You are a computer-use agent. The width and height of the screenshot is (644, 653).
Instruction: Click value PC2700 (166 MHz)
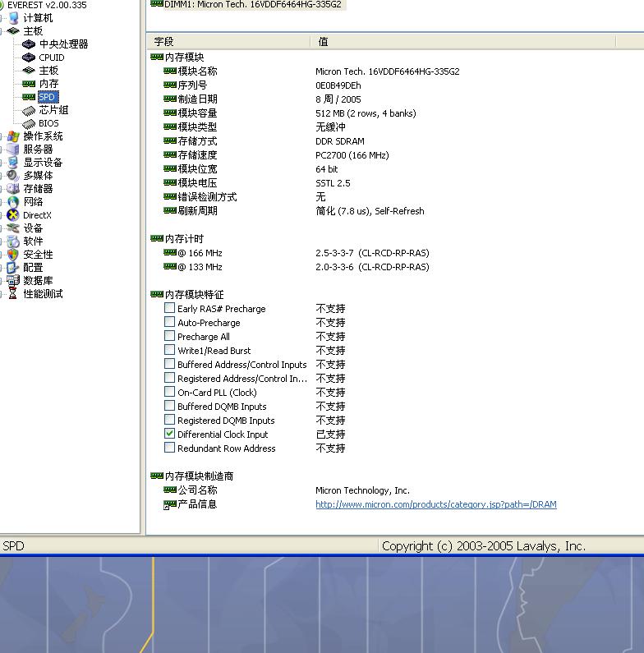coord(352,155)
